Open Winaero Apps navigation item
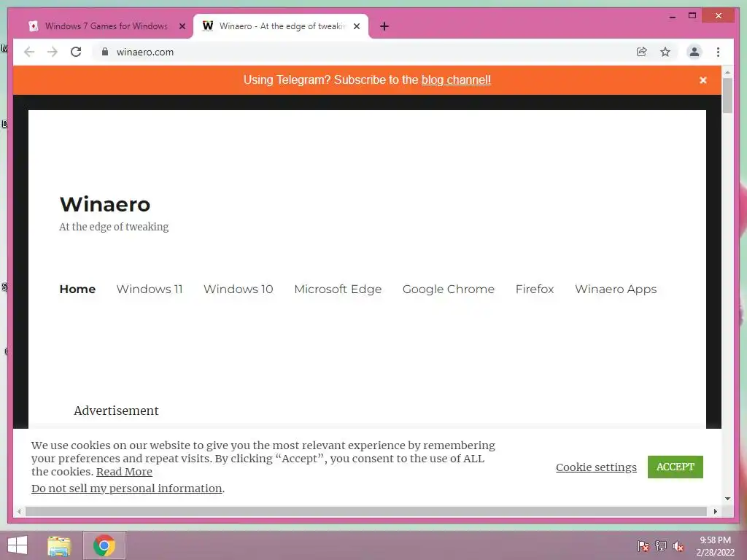Screen dimensions: 747x560 pos(616,289)
